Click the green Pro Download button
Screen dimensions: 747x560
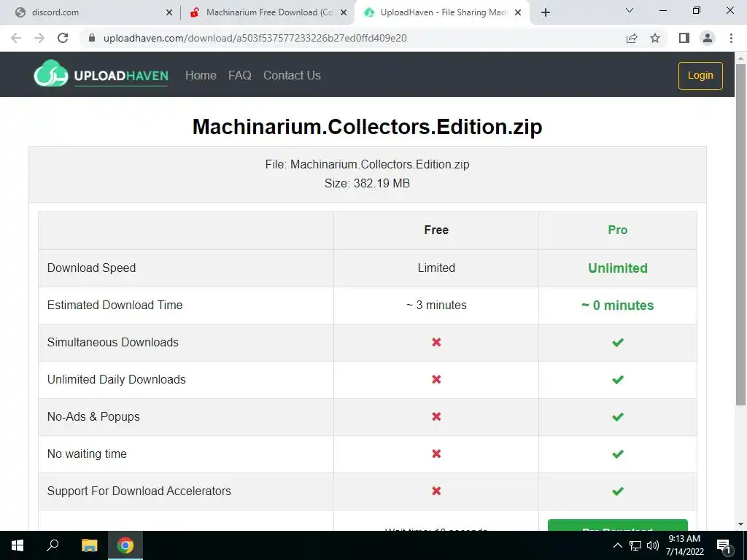coord(618,525)
